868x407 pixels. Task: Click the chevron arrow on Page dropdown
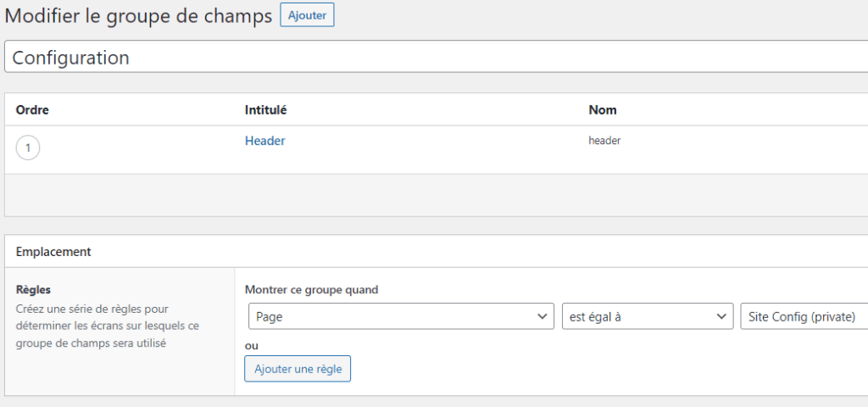click(x=542, y=316)
